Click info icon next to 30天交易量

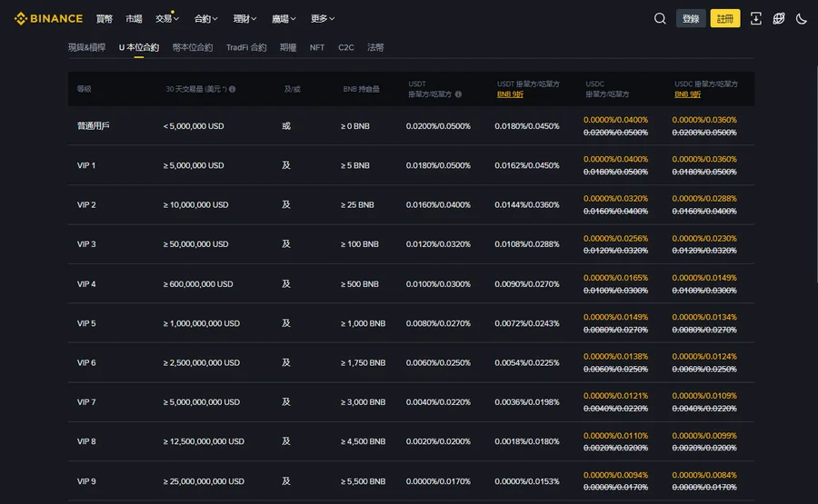(232, 89)
